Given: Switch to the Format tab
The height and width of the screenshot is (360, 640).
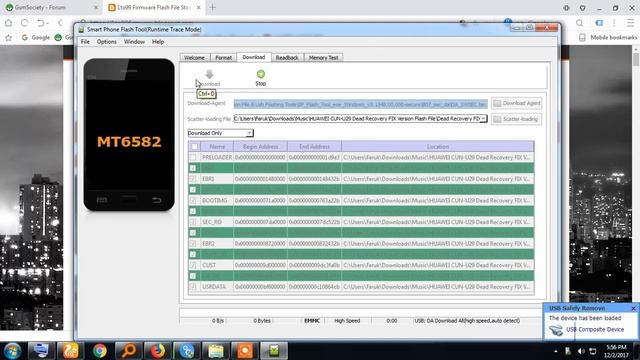Looking at the screenshot, I should (223, 58).
